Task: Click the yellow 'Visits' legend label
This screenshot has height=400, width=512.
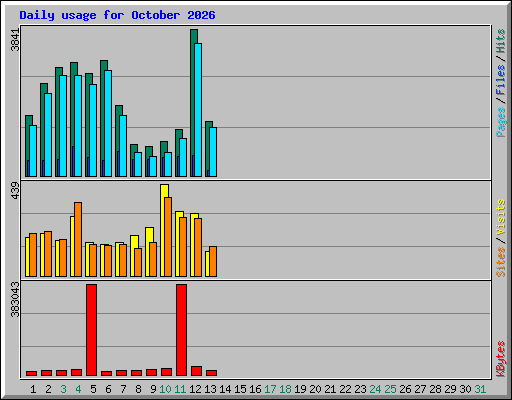Action: coord(501,217)
